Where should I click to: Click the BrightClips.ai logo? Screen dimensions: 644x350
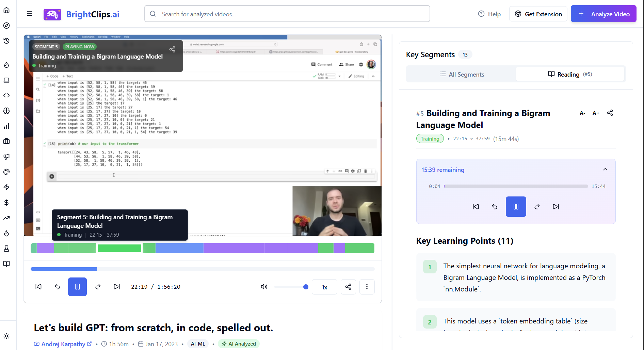coord(82,14)
